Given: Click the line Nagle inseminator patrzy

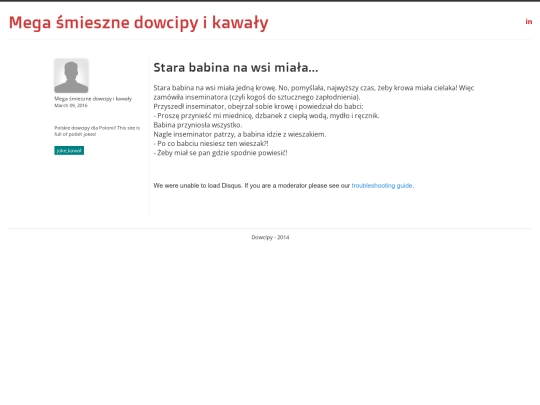Looking at the screenshot, I should coord(240,134).
